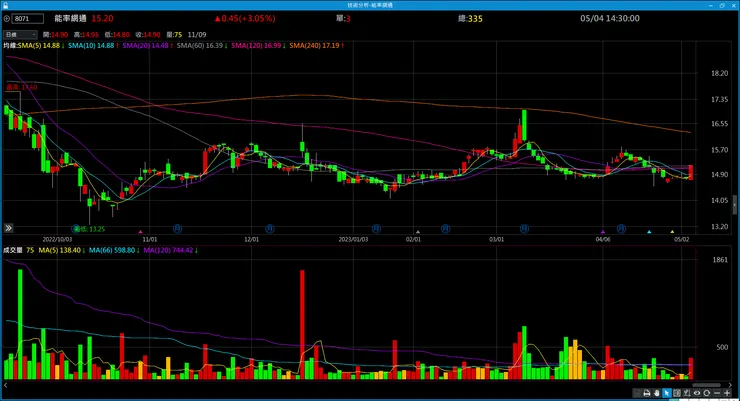Click the leftmost chart icon in bottom toolbar
Viewport: 740px width, 401px height.
(637, 393)
